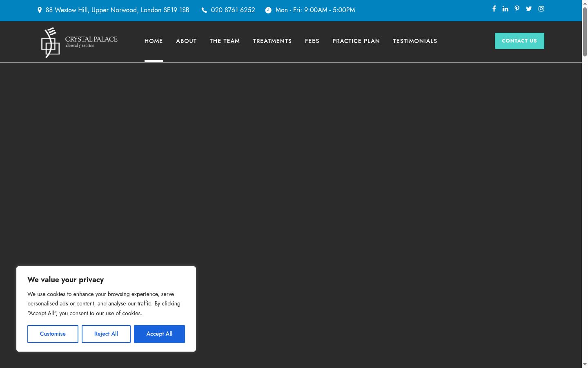The width and height of the screenshot is (588, 368).
Task: Click the Mon - Fri opening hours text
Action: [x=315, y=10]
